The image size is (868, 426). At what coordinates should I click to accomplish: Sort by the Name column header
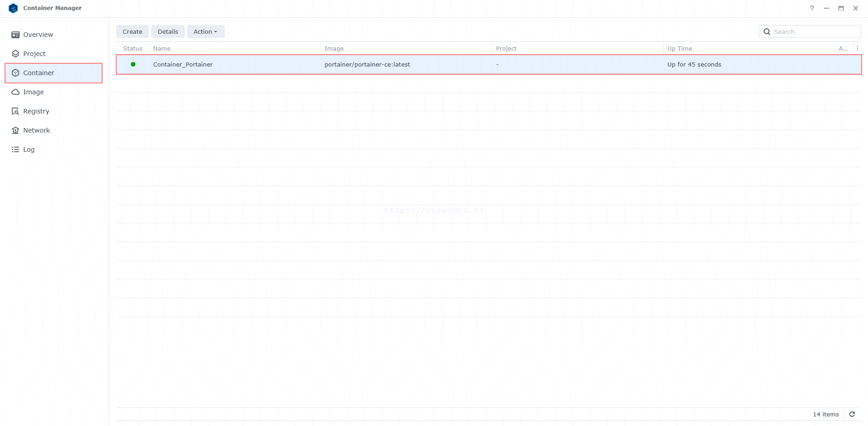[235, 48]
